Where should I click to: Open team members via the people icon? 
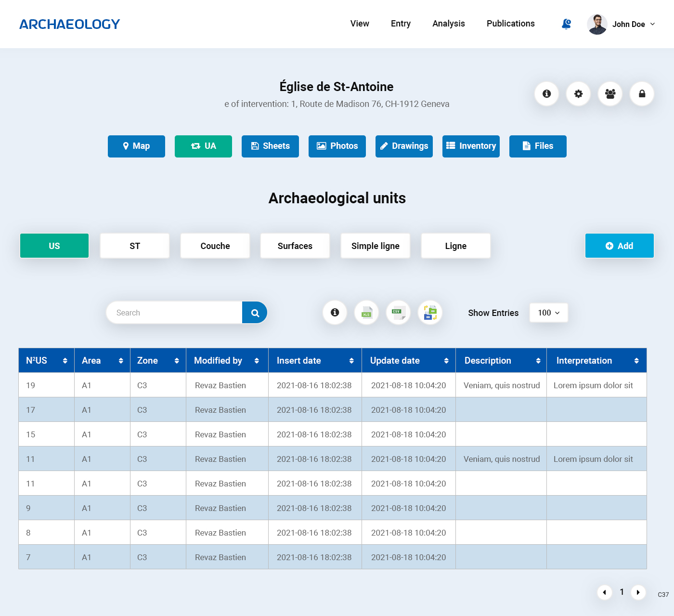tap(610, 94)
